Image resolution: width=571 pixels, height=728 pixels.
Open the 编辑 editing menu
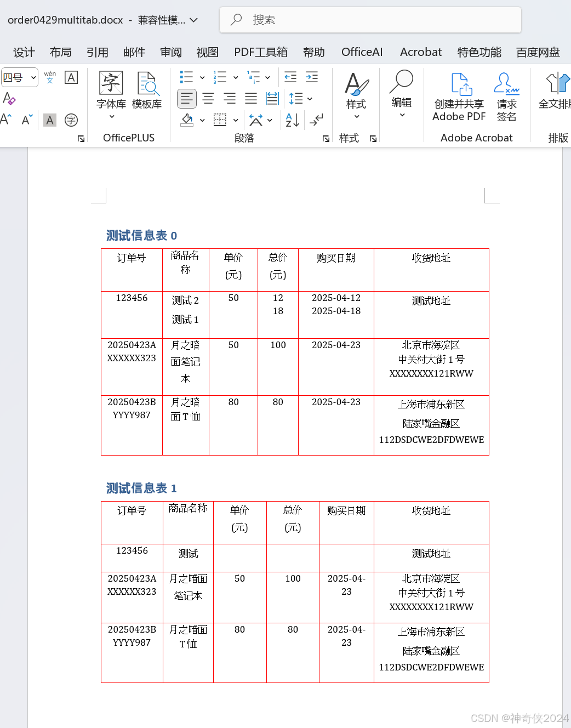(402, 94)
